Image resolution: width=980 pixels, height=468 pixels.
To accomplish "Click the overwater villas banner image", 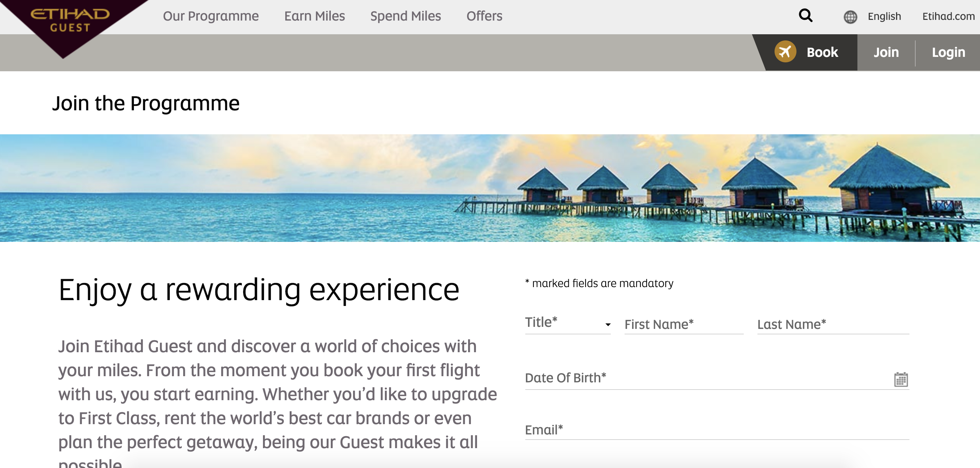I will pyautogui.click(x=490, y=188).
